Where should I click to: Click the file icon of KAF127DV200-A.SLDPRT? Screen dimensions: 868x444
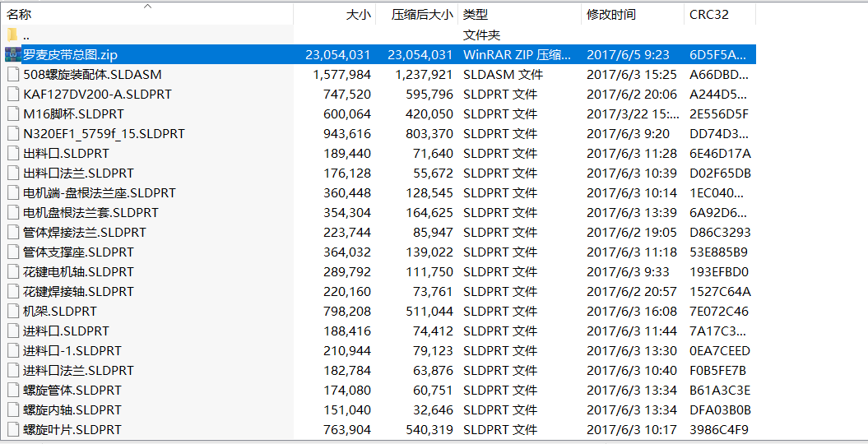click(x=13, y=94)
